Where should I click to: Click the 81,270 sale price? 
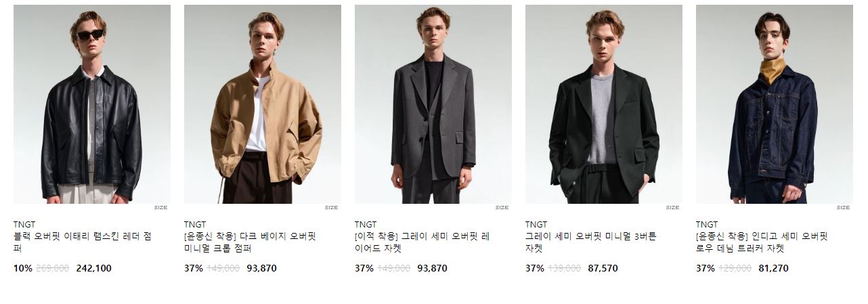click(773, 269)
